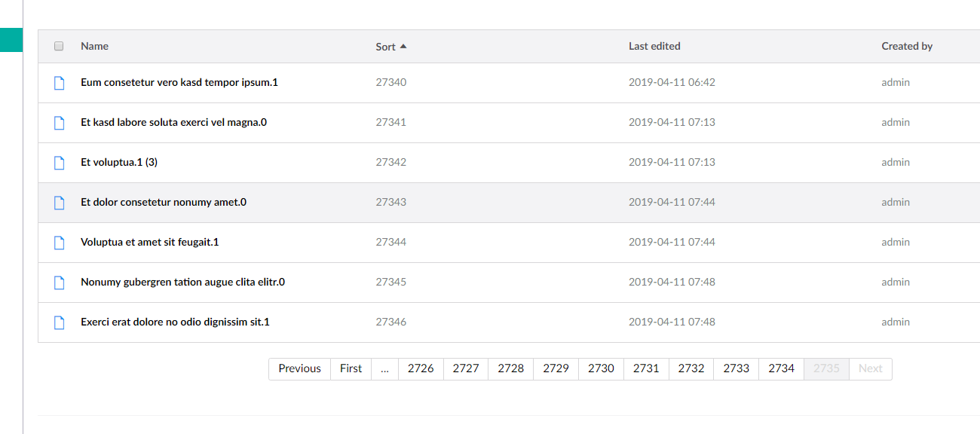980x434 pixels.
Task: Click page icon next to Et voluptua.1 (3)
Action: click(x=60, y=163)
